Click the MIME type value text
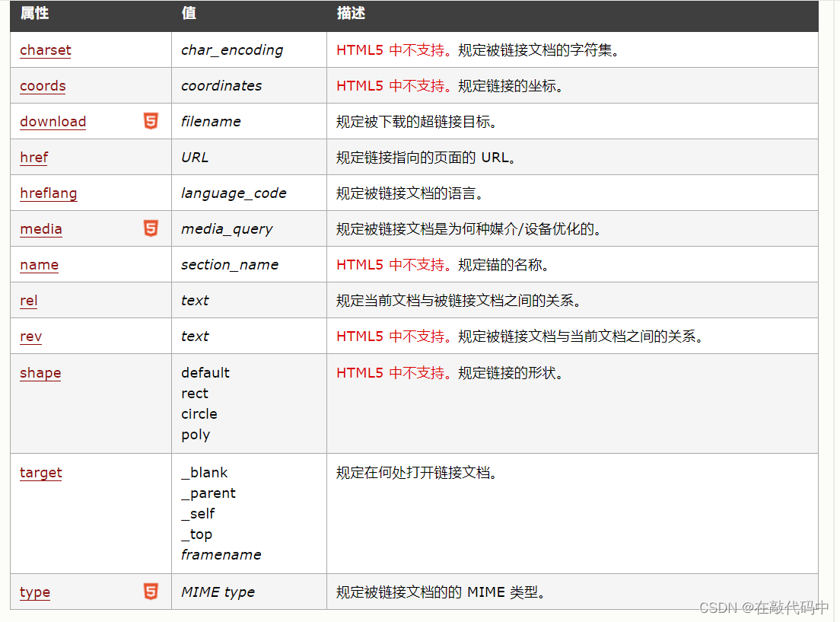Image resolution: width=840 pixels, height=622 pixels. tap(218, 592)
